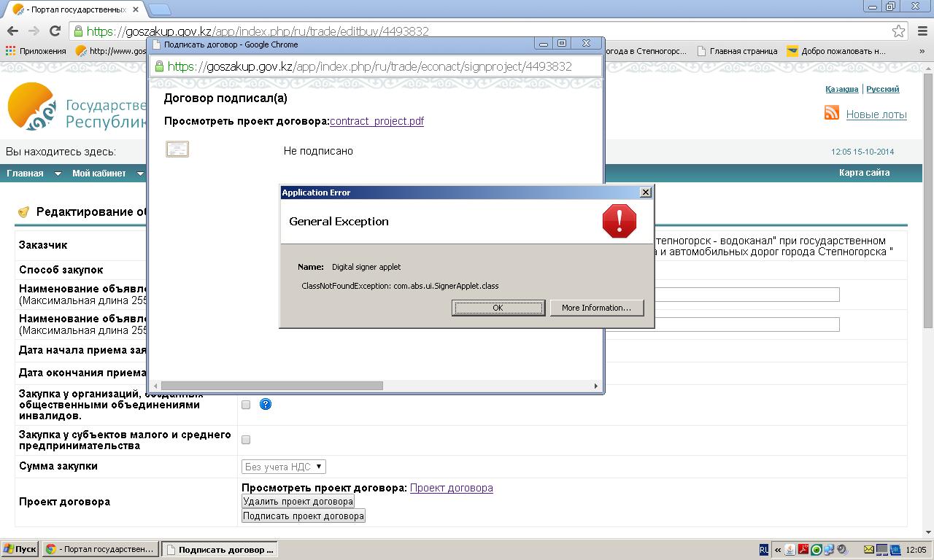Screen dimensions: 934x560
Task: Click the right arrow of popup horizontal scrollbar
Action: [x=596, y=386]
